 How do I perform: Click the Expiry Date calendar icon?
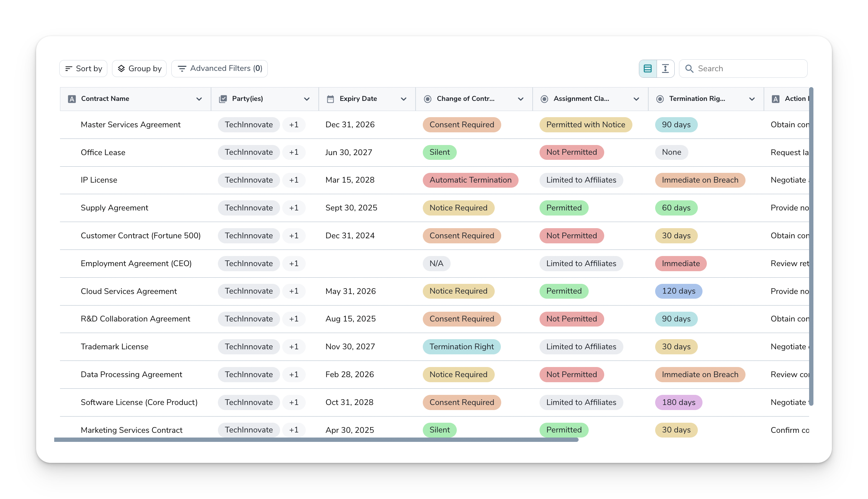point(330,99)
